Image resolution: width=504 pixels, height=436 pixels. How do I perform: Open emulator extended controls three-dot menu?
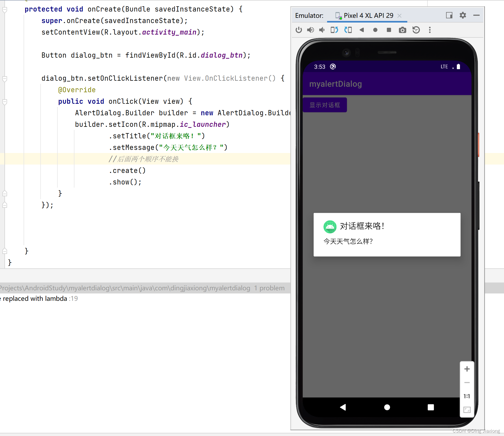[430, 30]
